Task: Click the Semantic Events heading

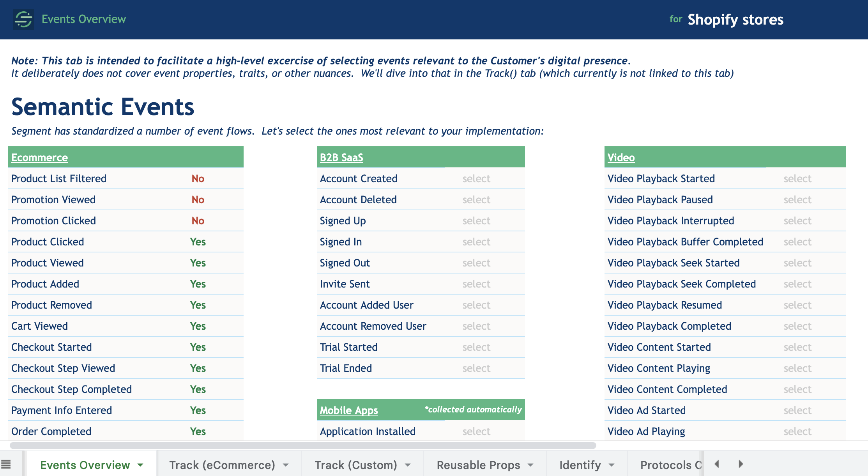Action: pyautogui.click(x=103, y=107)
